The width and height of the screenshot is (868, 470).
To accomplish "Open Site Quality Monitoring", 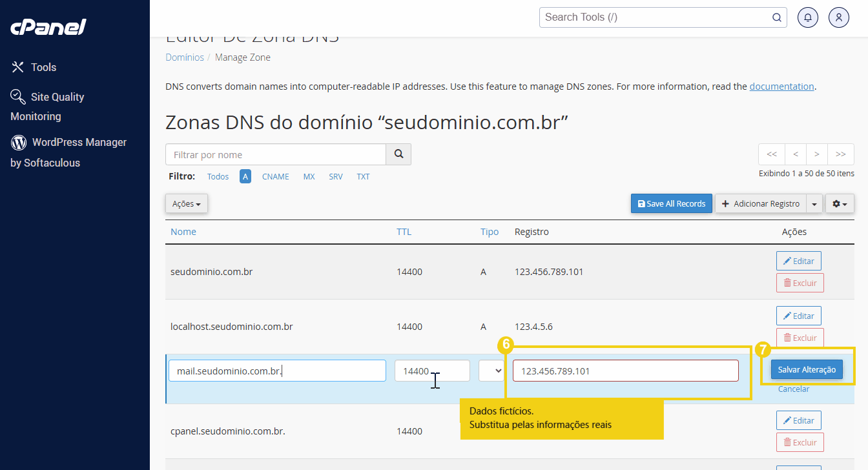I will point(47,106).
